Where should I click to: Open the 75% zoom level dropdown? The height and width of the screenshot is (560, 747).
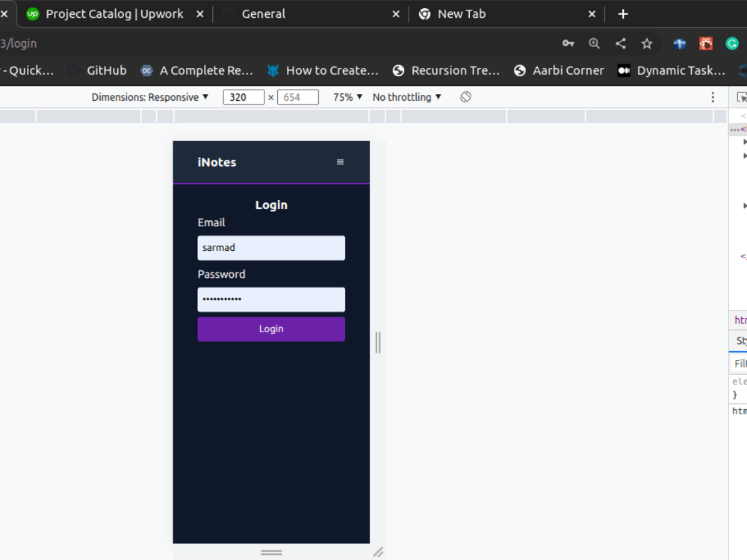click(347, 97)
